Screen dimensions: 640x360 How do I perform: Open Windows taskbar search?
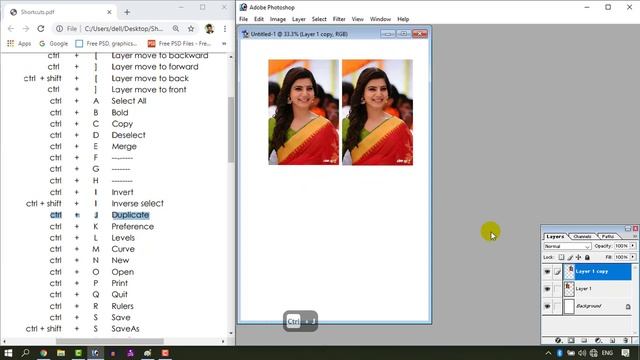tap(25, 353)
